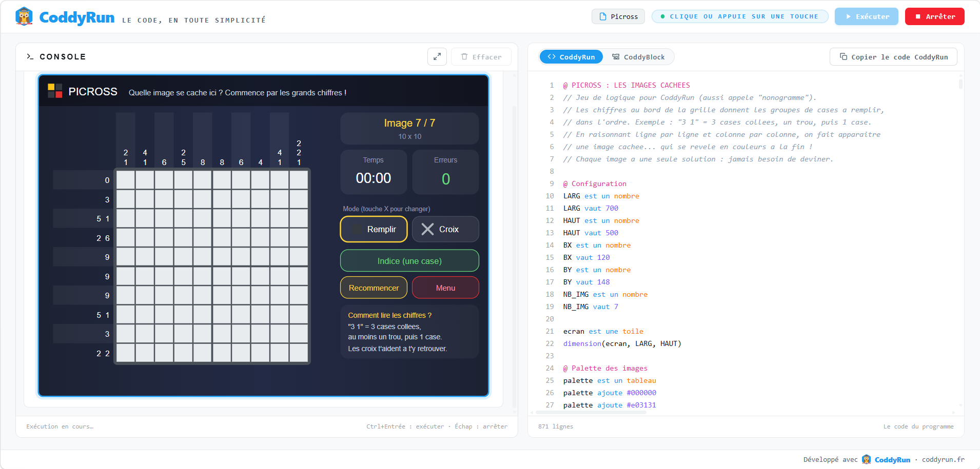Click code line 'NB_IMG vaut 7'
The height and width of the screenshot is (469, 980).
point(591,307)
